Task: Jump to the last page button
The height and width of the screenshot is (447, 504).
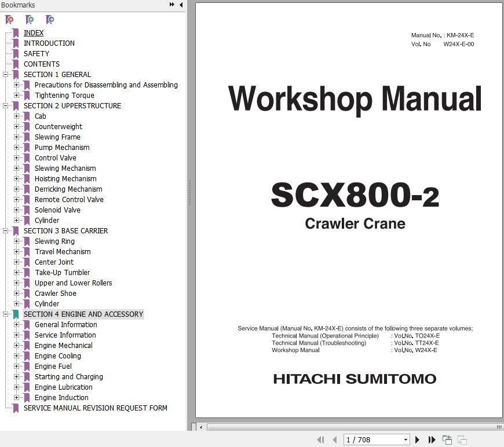Action: (432, 439)
